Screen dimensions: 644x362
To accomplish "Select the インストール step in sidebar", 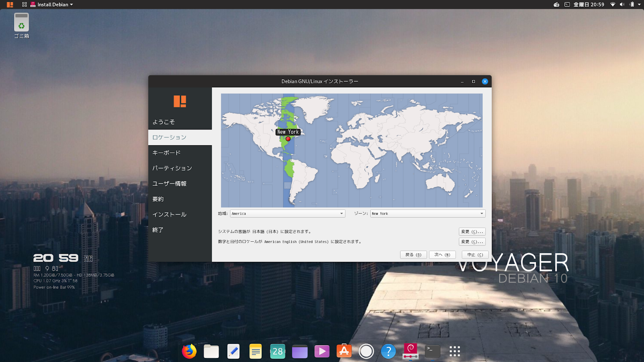I will click(x=180, y=214).
